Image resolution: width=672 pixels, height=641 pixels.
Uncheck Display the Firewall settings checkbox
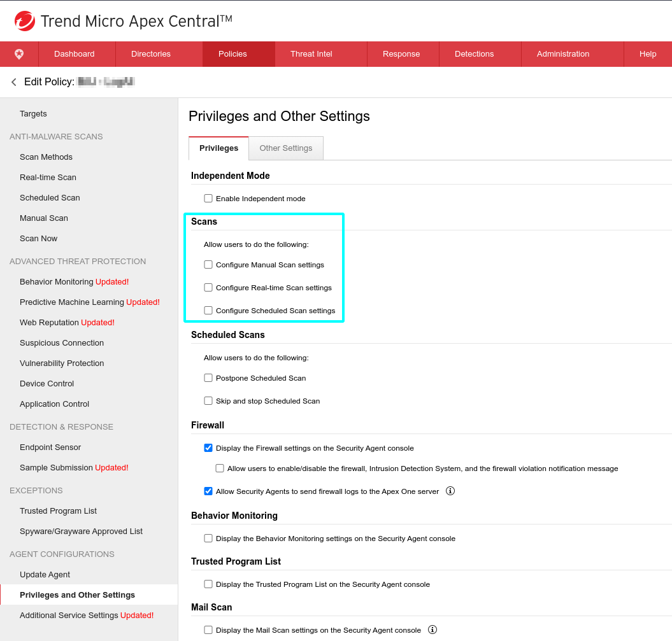point(208,448)
